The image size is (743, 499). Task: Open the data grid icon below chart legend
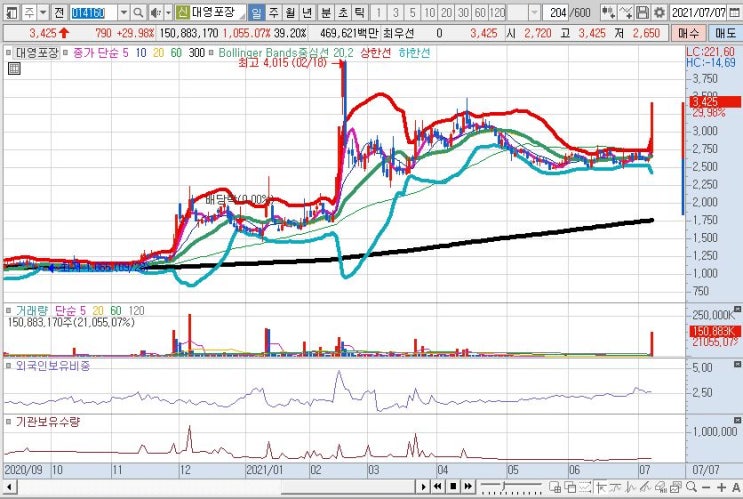[x=14, y=69]
